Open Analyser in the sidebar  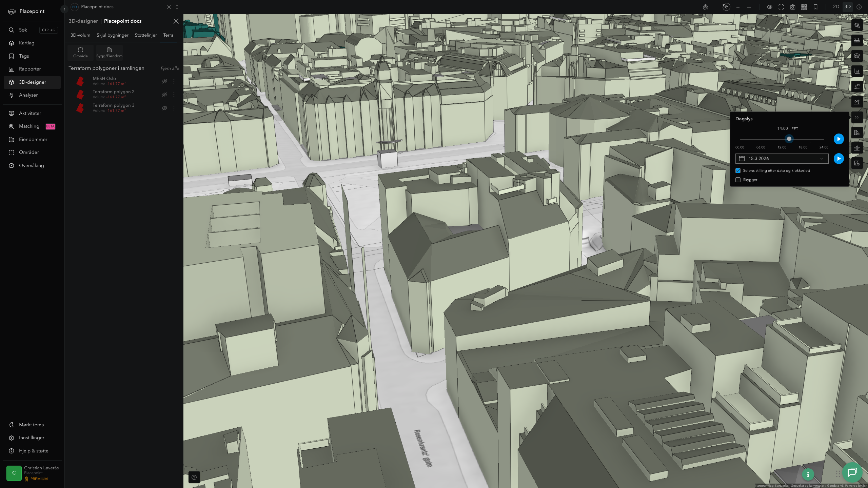coord(32,95)
